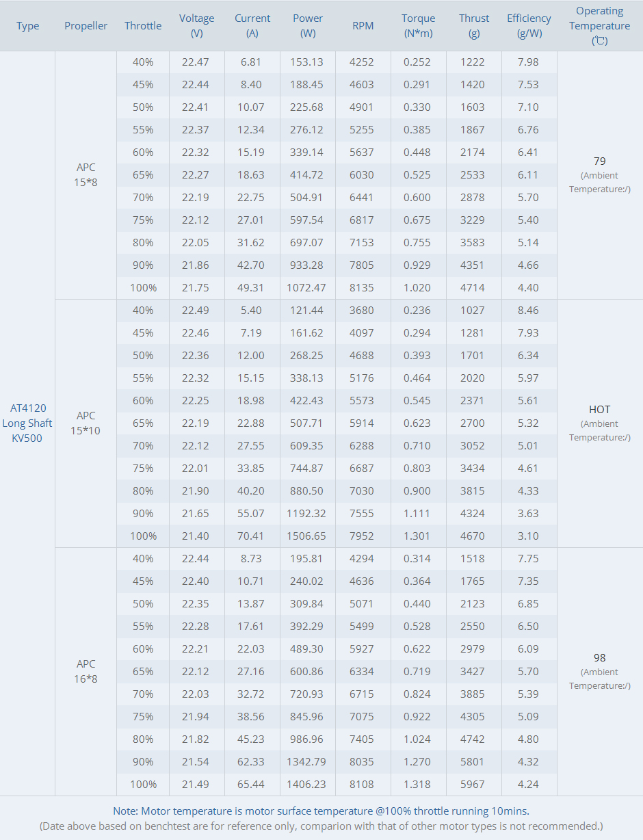Viewport: 643px width, 840px height.
Task: Select the 8.46 efficiency cell
Action: click(528, 310)
